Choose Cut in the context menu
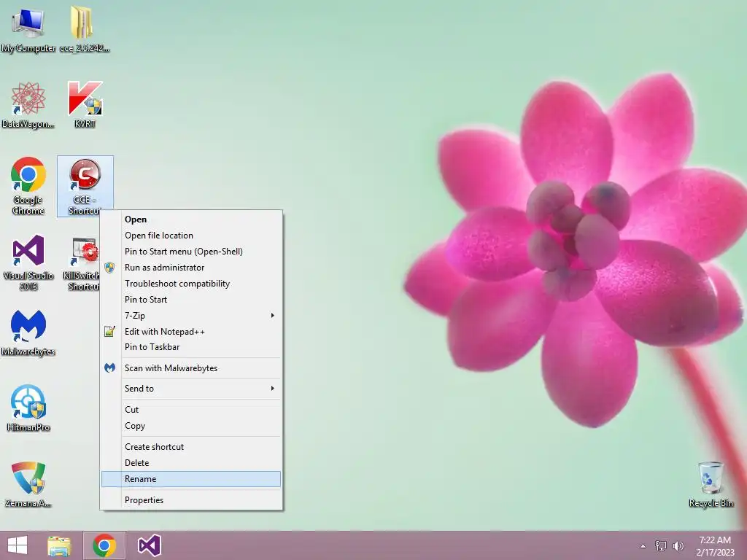The height and width of the screenshot is (560, 747). coord(191,410)
